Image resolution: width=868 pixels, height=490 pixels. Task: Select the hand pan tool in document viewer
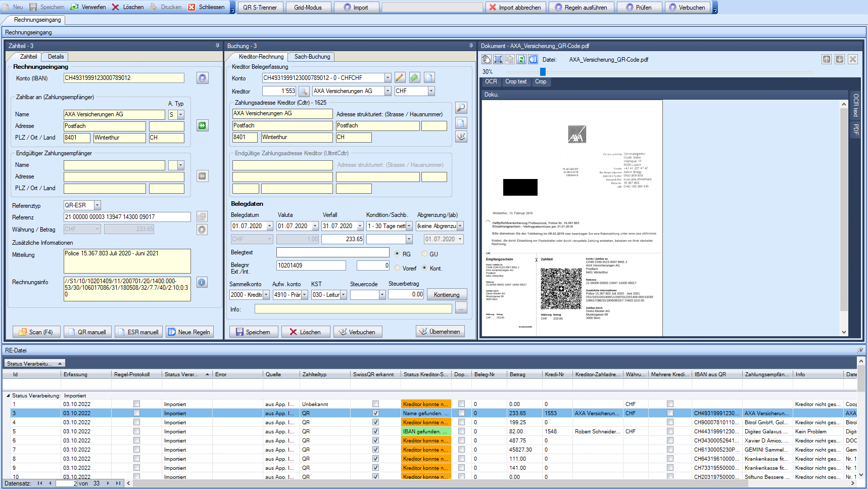487,60
